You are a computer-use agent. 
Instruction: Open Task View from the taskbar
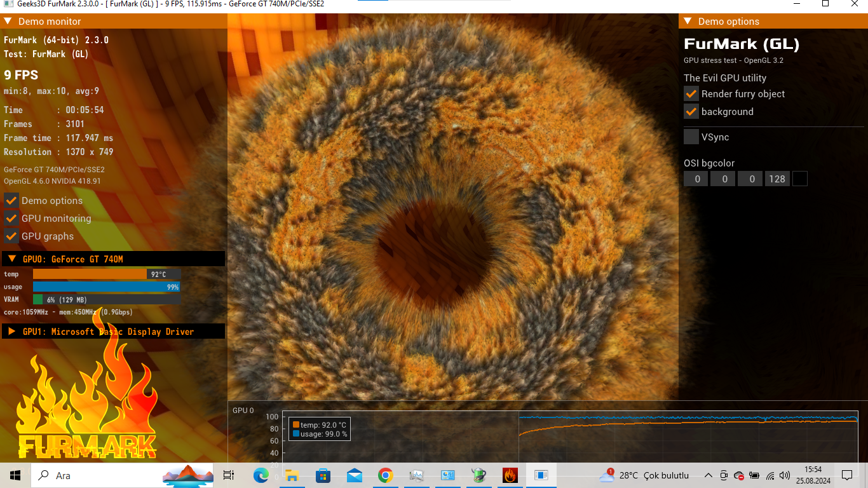click(229, 475)
